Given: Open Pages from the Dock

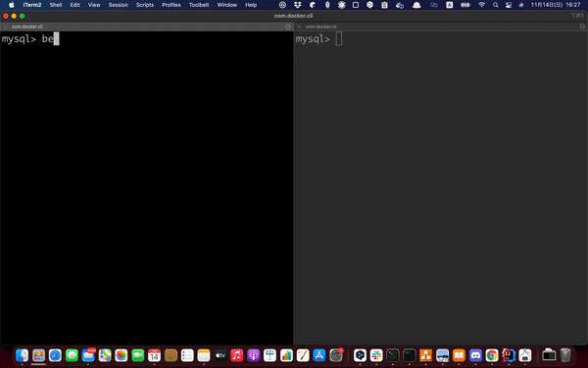Looking at the screenshot, I should tap(303, 355).
